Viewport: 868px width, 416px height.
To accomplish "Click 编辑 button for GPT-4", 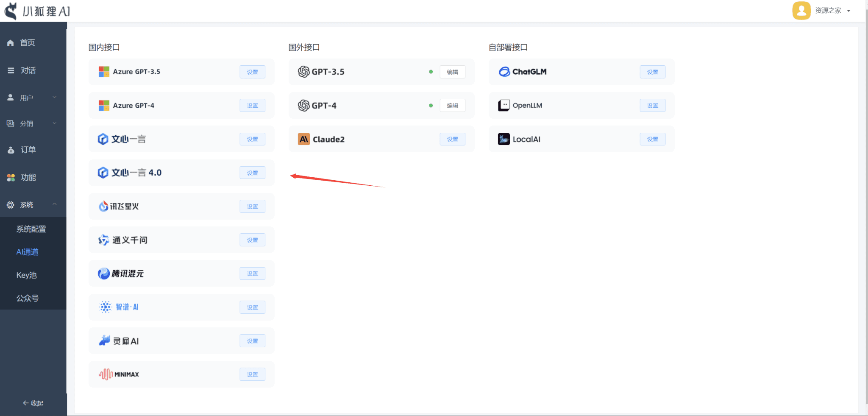I will click(452, 106).
